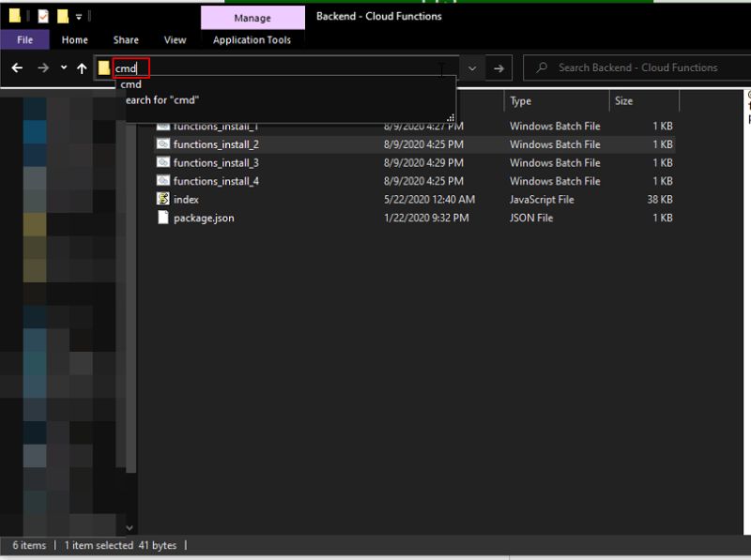
Task: Sort files by the Type column header
Action: point(518,100)
